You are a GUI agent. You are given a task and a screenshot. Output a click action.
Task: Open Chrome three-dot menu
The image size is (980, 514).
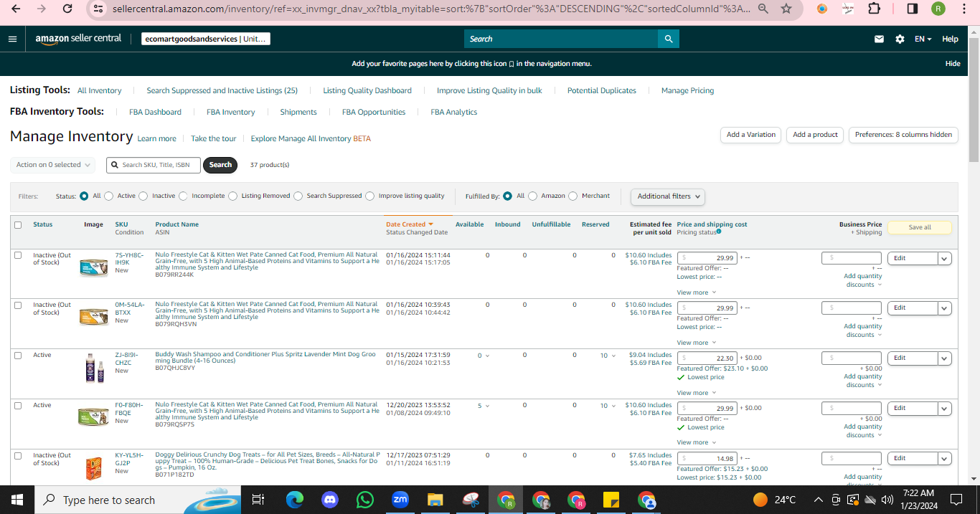(x=964, y=9)
